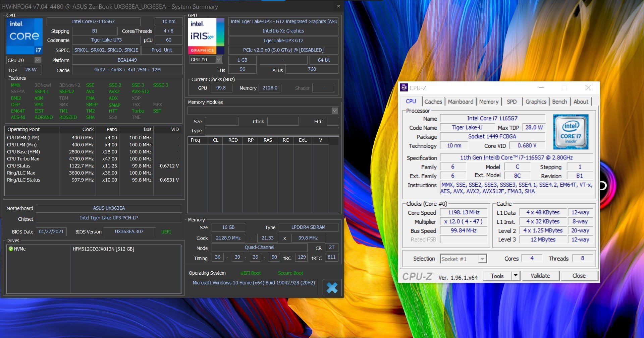This screenshot has height=338, width=644.
Task: Minimize the CPU-Z window
Action: coord(541,88)
